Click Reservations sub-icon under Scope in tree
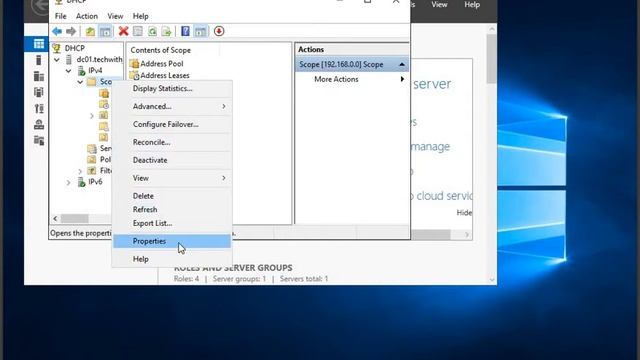Viewport: 640px width, 360px height. coord(104,116)
